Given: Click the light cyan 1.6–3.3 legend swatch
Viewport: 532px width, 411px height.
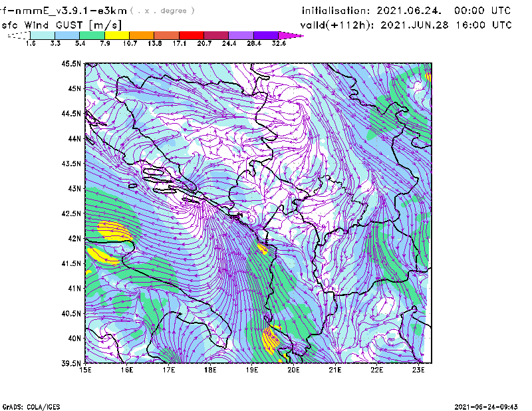Looking at the screenshot, I should [x=43, y=35].
